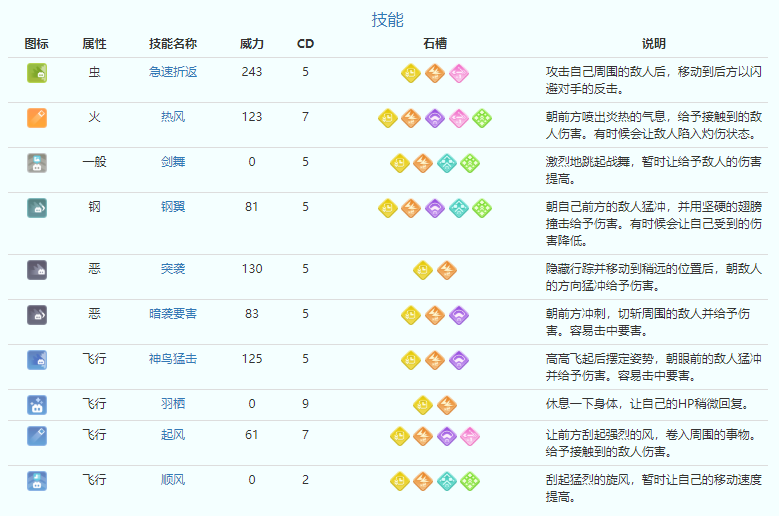
Task: Click the teal stone slot in 顺风 row
Action: pos(447,481)
